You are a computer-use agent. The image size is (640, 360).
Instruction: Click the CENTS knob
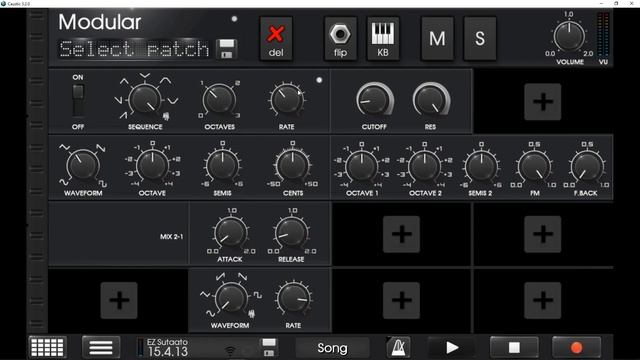tap(293, 166)
